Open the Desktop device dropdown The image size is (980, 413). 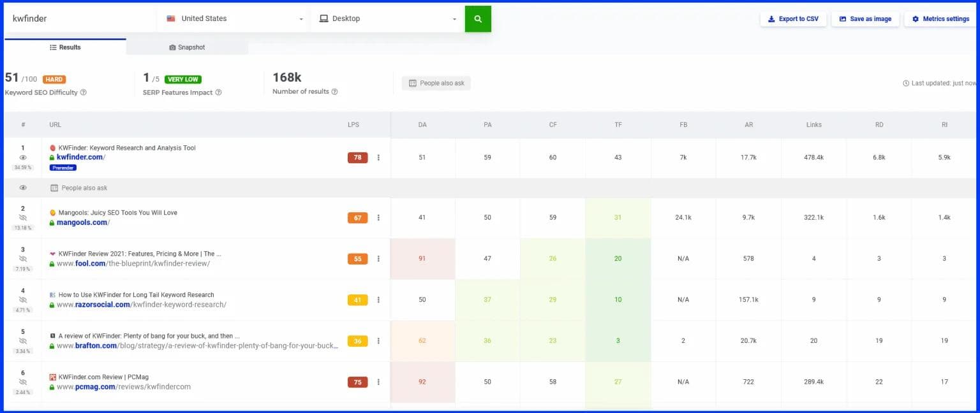[x=389, y=19]
